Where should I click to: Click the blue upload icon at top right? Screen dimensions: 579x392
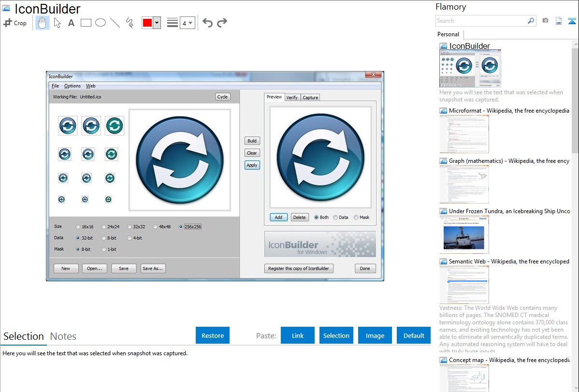pyautogui.click(x=572, y=21)
